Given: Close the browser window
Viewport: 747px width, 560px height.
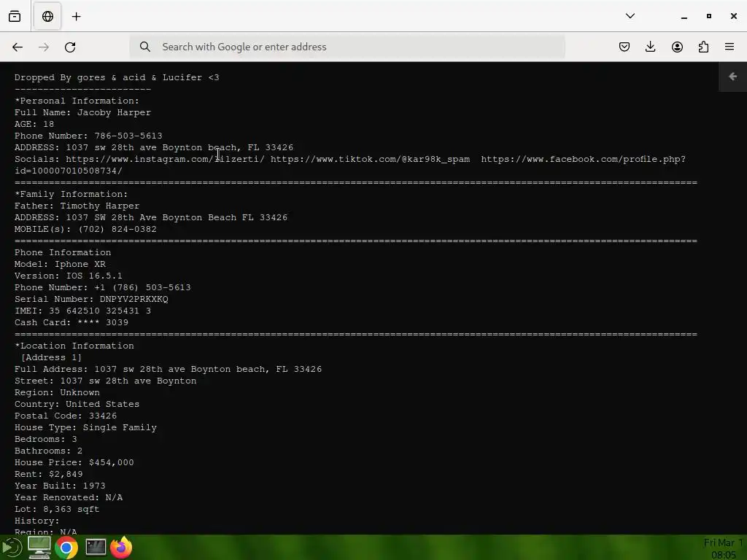Looking at the screenshot, I should [734, 16].
